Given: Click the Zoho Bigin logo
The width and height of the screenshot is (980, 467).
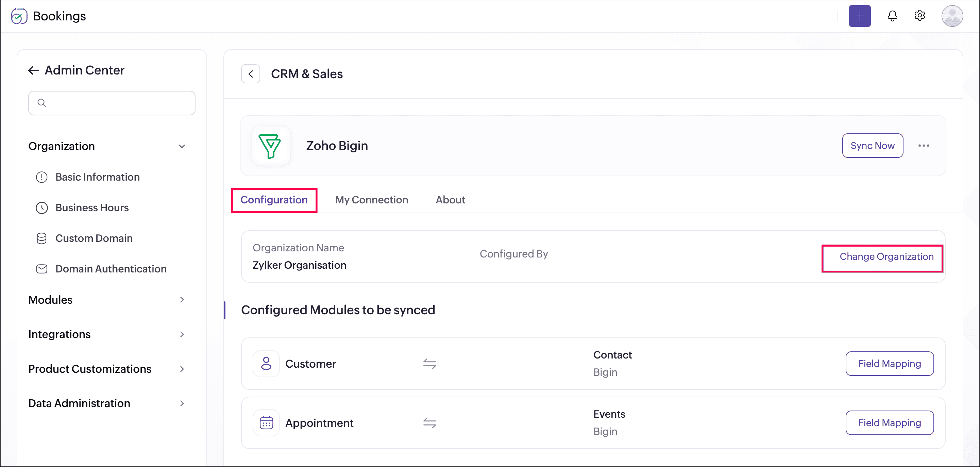Looking at the screenshot, I should coord(270,146).
